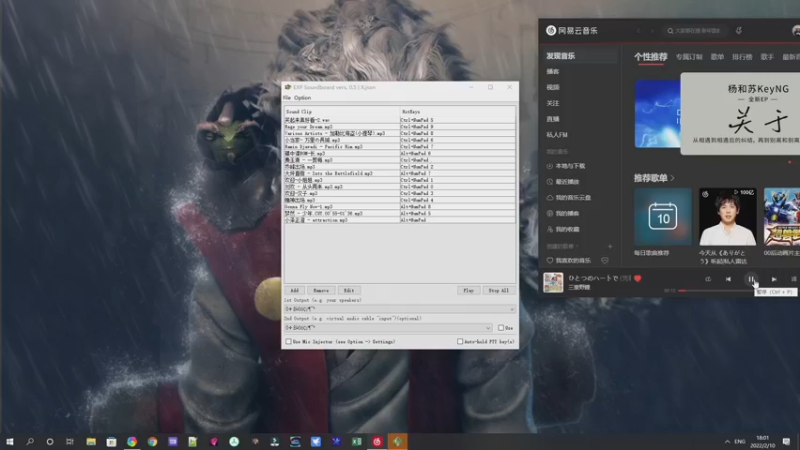The image size is (800, 450).
Task: Open the private radar playlist thumbnail with man
Action: (x=728, y=216)
